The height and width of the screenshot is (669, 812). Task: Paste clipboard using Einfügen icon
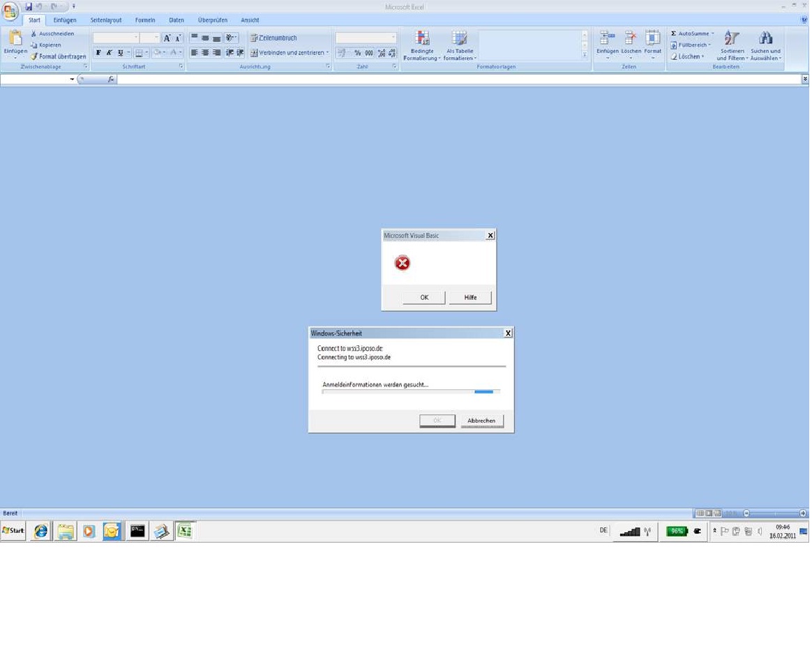[x=15, y=39]
